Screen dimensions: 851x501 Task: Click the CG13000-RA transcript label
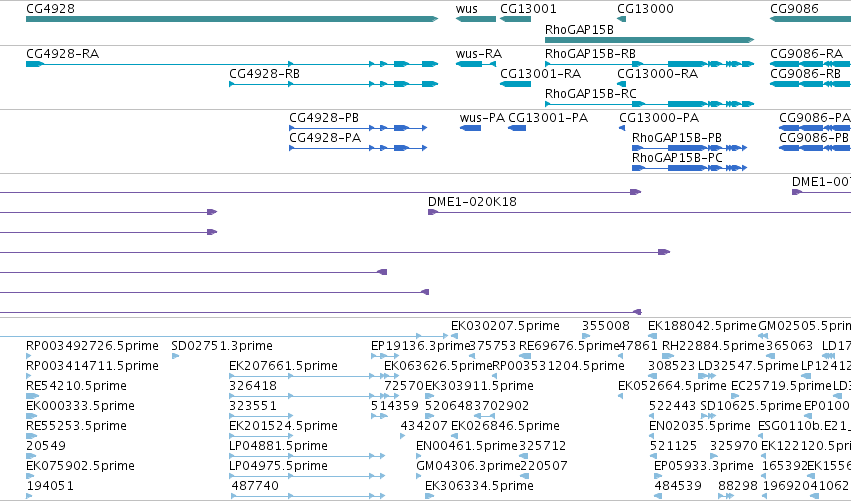657,74
